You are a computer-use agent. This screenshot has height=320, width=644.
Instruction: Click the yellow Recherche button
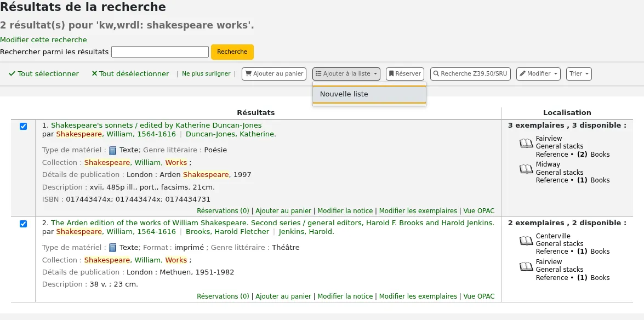pyautogui.click(x=232, y=52)
